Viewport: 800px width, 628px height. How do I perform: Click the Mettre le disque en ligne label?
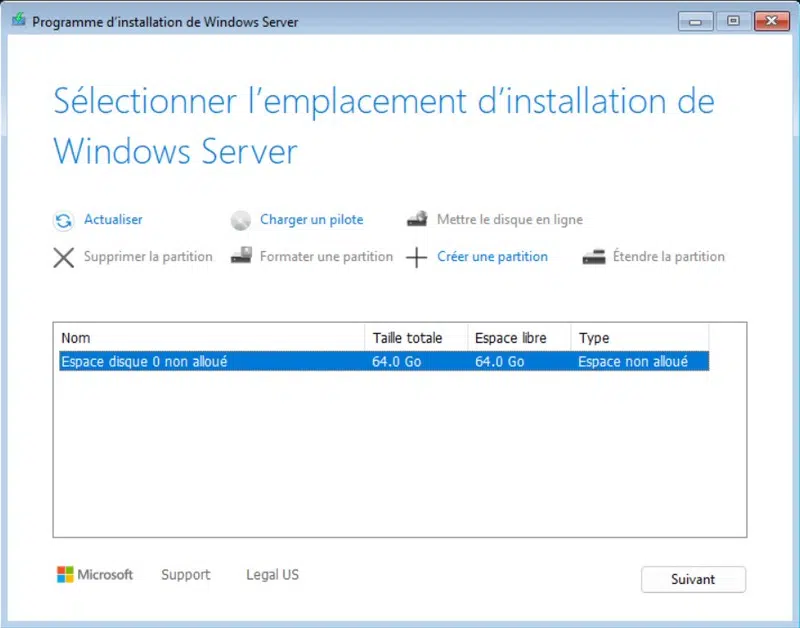[x=509, y=219]
